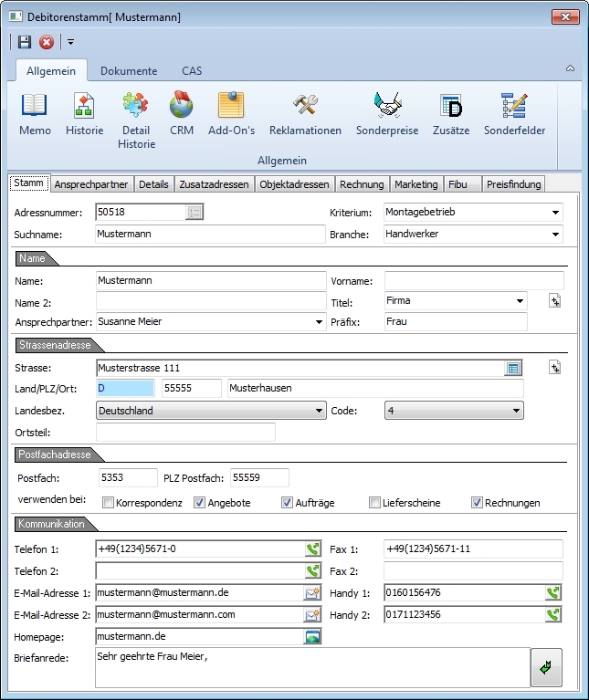Image resolution: width=589 pixels, height=700 pixels.
Task: Click the Präfix field showing Frau
Action: pyautogui.click(x=456, y=322)
